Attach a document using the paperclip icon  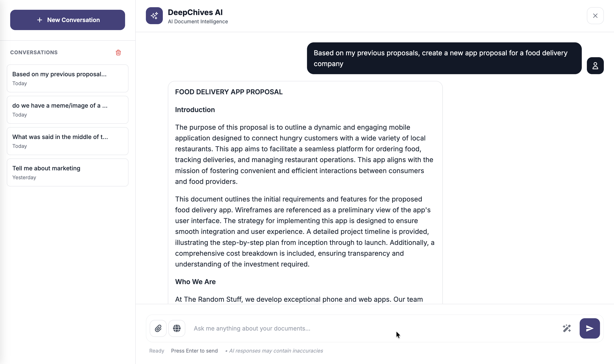[158, 328]
